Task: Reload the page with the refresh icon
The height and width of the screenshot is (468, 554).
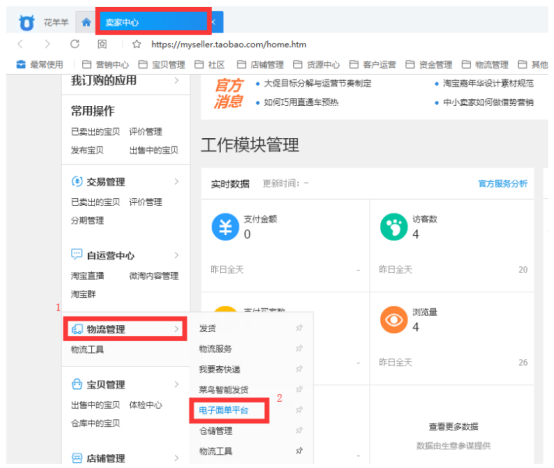Action: pyautogui.click(x=75, y=44)
